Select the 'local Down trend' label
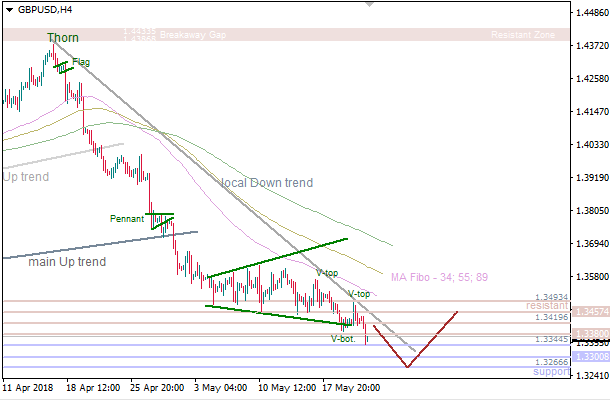This screenshot has width=610, height=400. coord(267,183)
